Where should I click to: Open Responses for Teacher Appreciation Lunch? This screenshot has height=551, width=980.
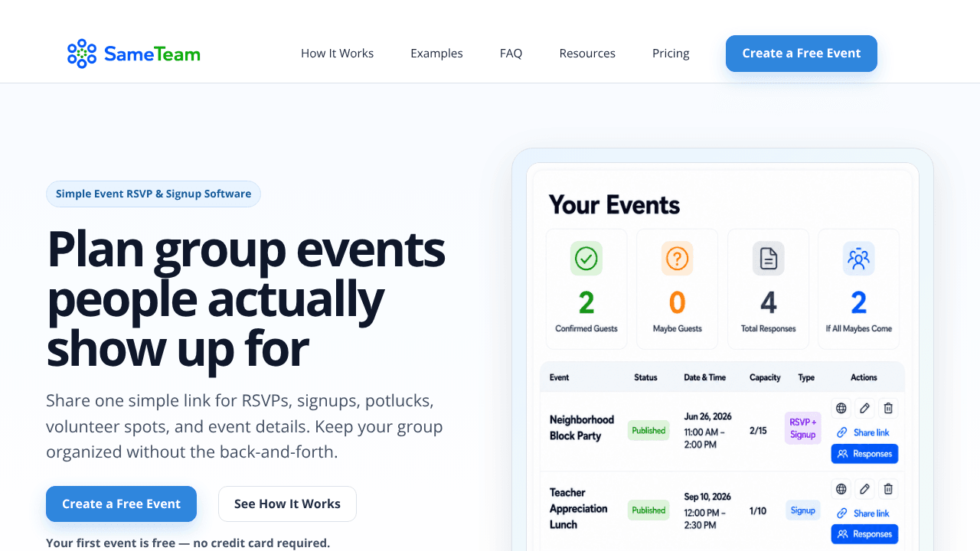(864, 534)
